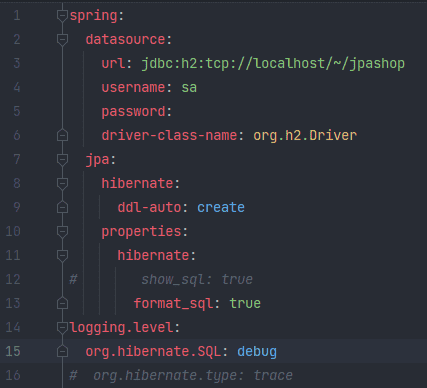The width and height of the screenshot is (427, 388).
Task: Click the 'true' value of format_sql
Action: click(245, 303)
